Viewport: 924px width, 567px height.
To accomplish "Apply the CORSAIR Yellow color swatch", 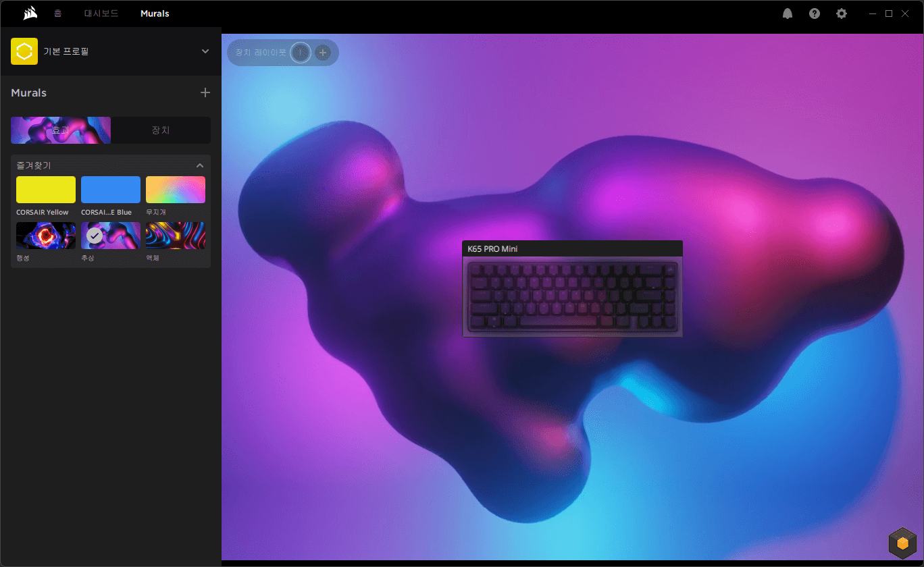I will pos(46,190).
